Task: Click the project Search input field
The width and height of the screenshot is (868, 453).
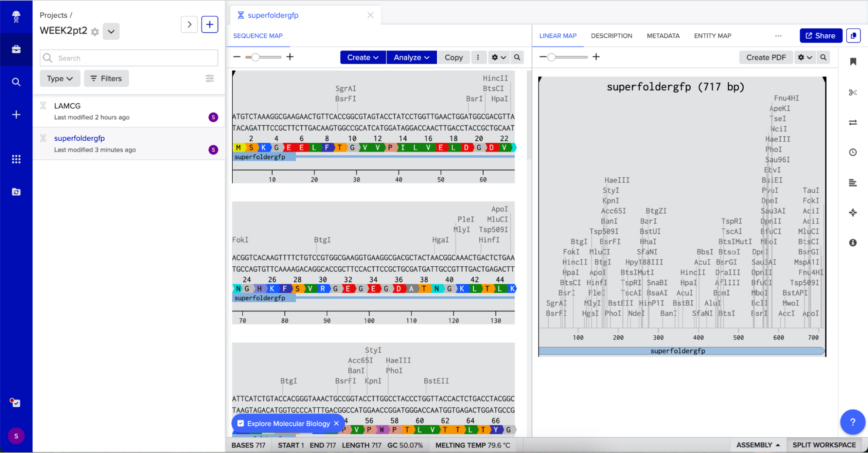Action: coord(129,58)
